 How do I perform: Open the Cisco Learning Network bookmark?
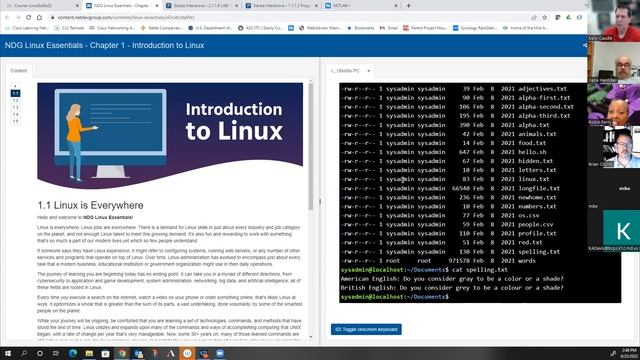pyautogui.click(x=28, y=28)
